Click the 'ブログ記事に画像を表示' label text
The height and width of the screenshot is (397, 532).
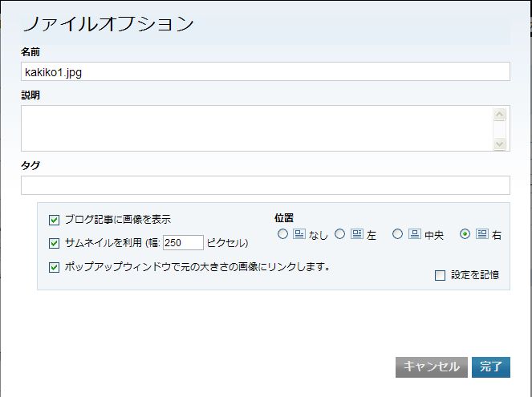click(118, 220)
